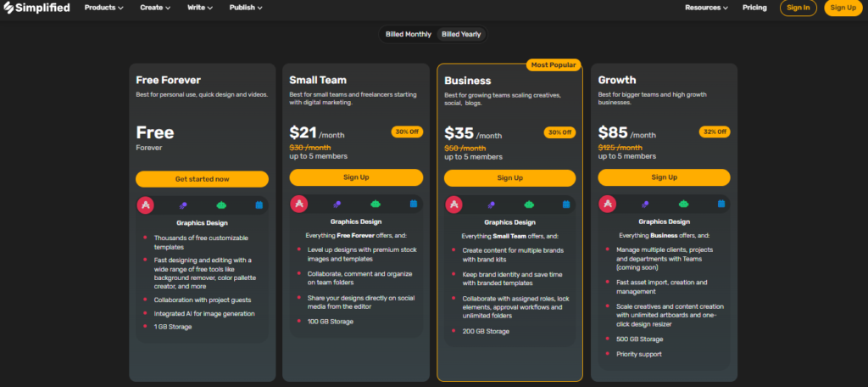The image size is (868, 387).
Task: Click the $35 /month price
Action: tap(473, 133)
